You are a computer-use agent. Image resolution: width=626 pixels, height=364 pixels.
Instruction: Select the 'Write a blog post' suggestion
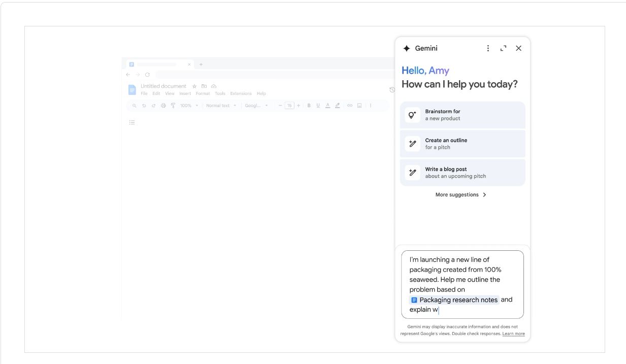[x=463, y=173]
